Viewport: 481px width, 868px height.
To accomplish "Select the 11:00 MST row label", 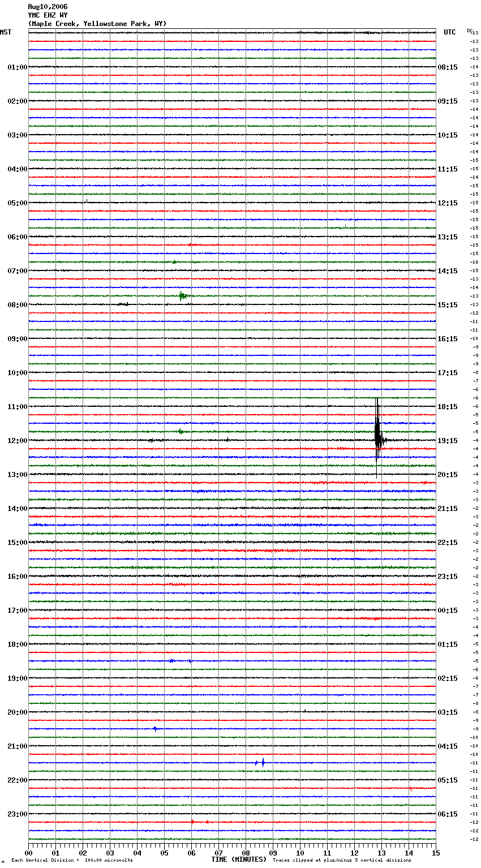I will point(18,407).
